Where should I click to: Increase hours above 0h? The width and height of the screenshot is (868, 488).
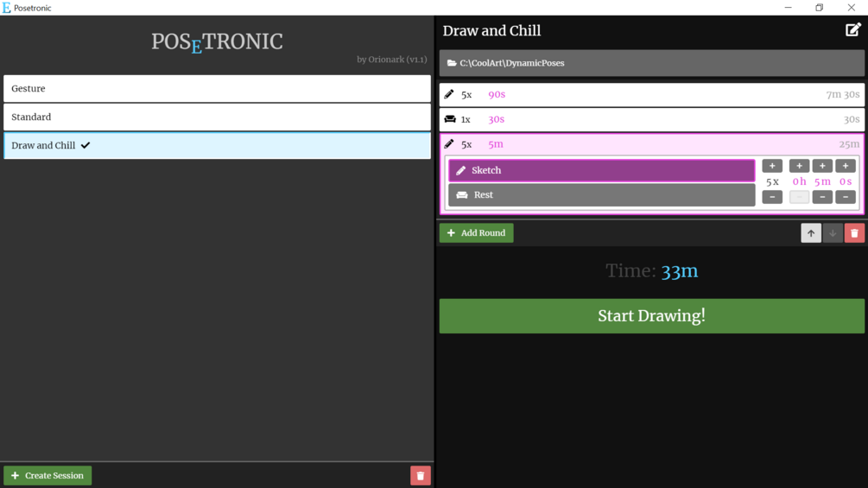click(x=800, y=166)
